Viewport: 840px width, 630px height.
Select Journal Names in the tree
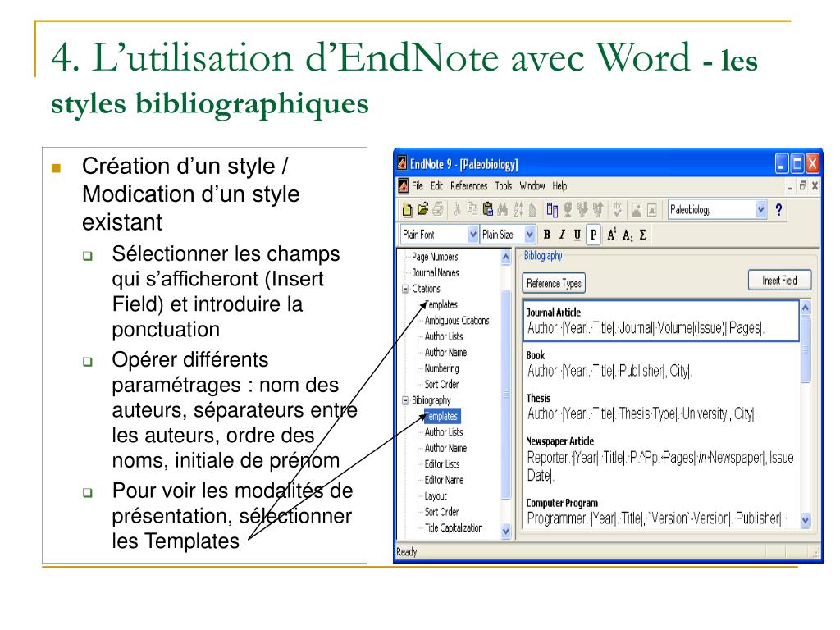click(436, 272)
